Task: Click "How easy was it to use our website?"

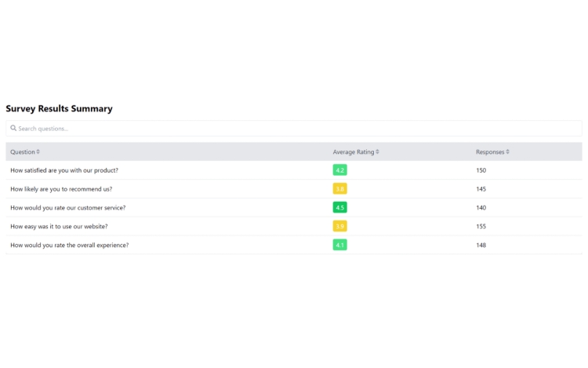Action: pyautogui.click(x=59, y=227)
